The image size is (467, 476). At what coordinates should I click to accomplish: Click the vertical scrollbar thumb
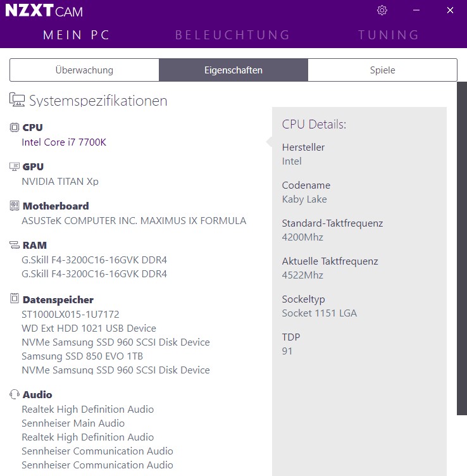click(x=462, y=248)
